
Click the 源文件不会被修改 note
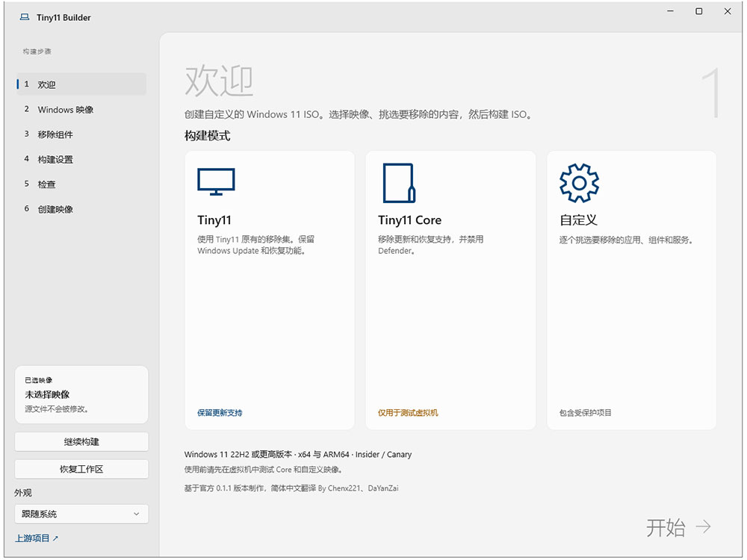coord(56,409)
